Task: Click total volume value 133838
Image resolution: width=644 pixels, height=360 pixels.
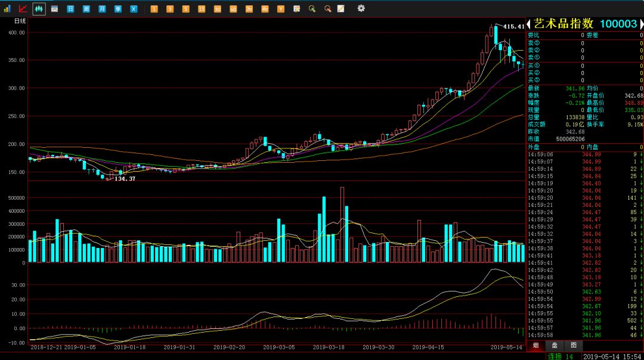Action: (x=575, y=117)
